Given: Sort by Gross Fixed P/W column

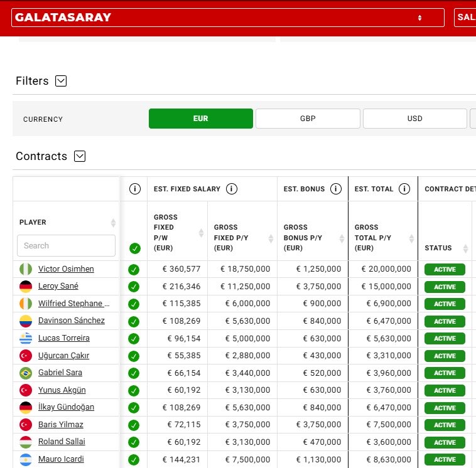Looking at the screenshot, I should coord(201,233).
